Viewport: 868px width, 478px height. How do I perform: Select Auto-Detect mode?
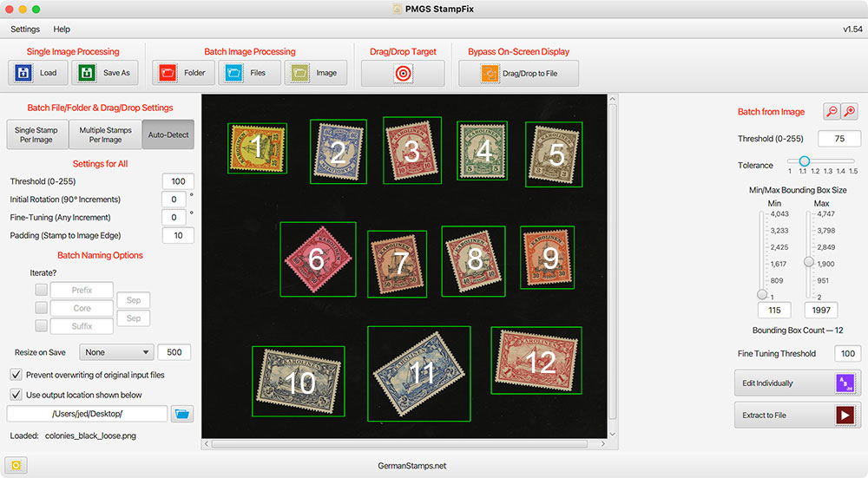[x=168, y=134]
